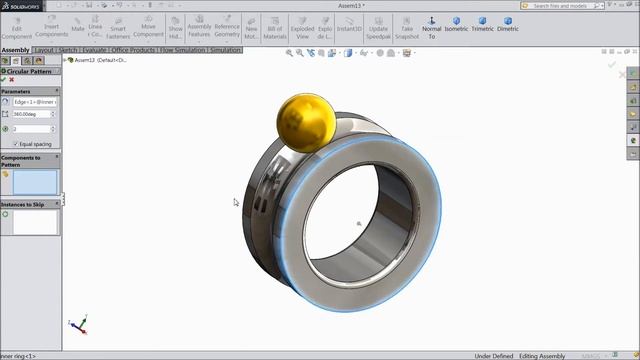Click New Motion Study
Viewport: 640px width, 360px height.
pyautogui.click(x=251, y=28)
